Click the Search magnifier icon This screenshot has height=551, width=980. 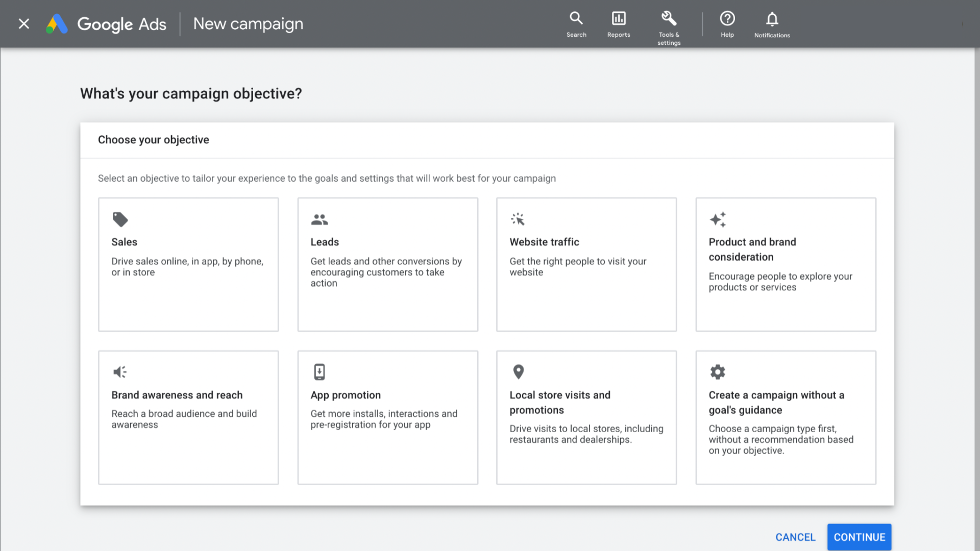coord(576,18)
